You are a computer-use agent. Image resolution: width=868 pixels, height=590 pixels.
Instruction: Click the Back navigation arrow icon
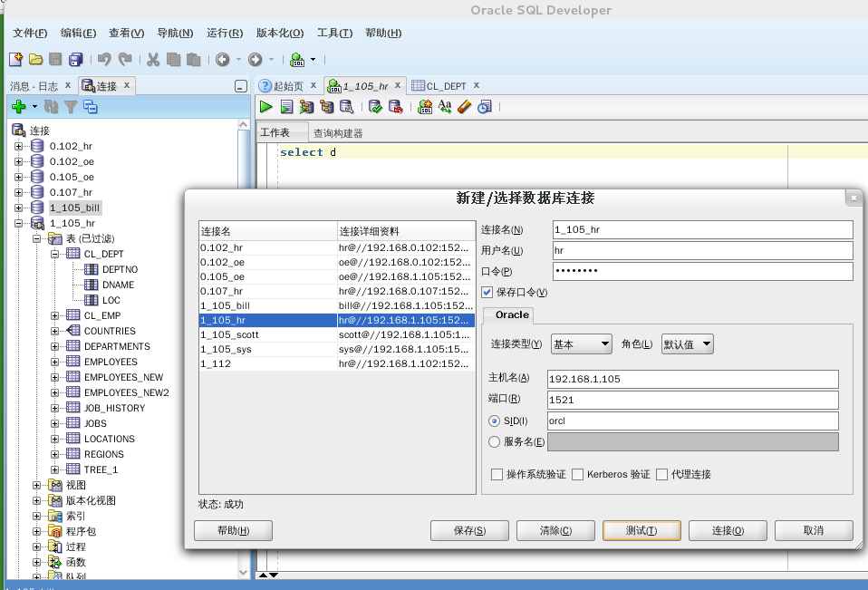coord(223,59)
